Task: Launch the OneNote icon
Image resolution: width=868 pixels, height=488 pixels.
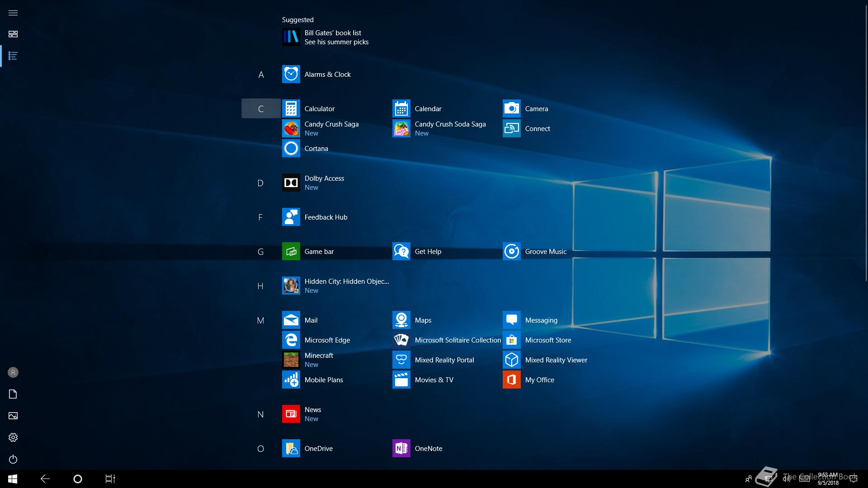Action: (401, 448)
